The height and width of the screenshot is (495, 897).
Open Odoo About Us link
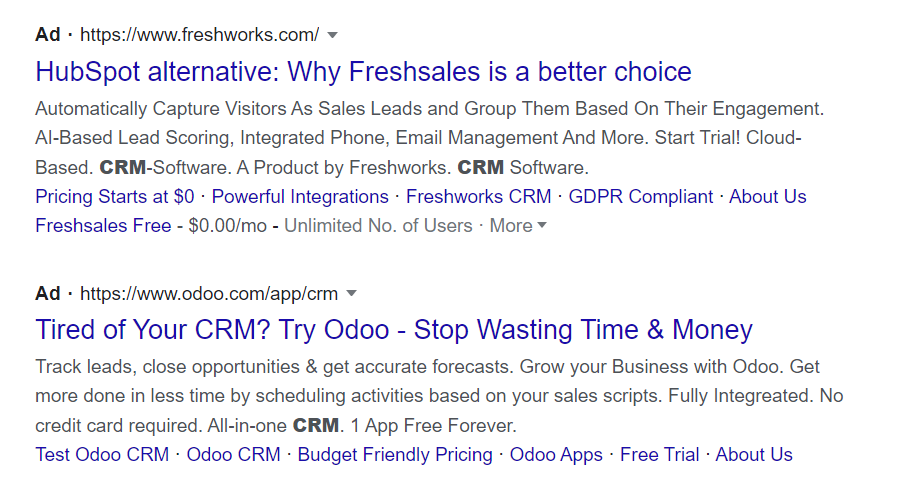pos(753,455)
